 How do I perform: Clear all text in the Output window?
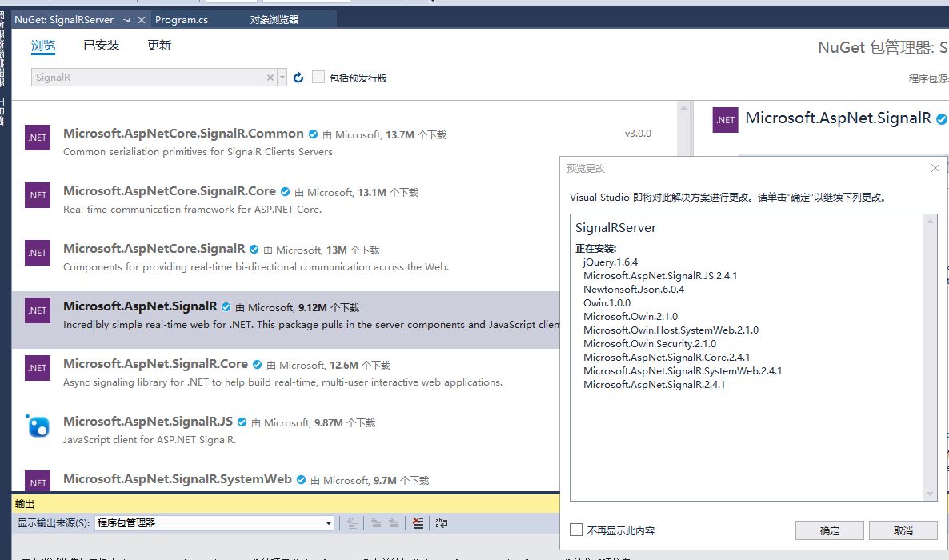(418, 522)
